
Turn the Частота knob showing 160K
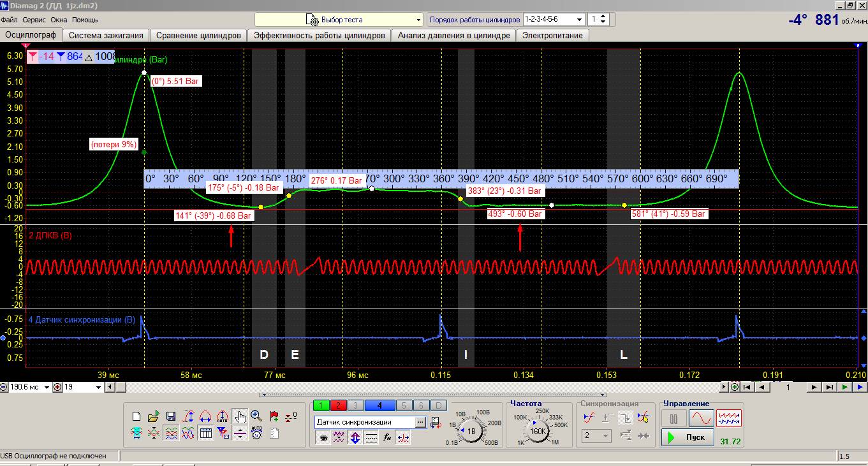pyautogui.click(x=539, y=431)
